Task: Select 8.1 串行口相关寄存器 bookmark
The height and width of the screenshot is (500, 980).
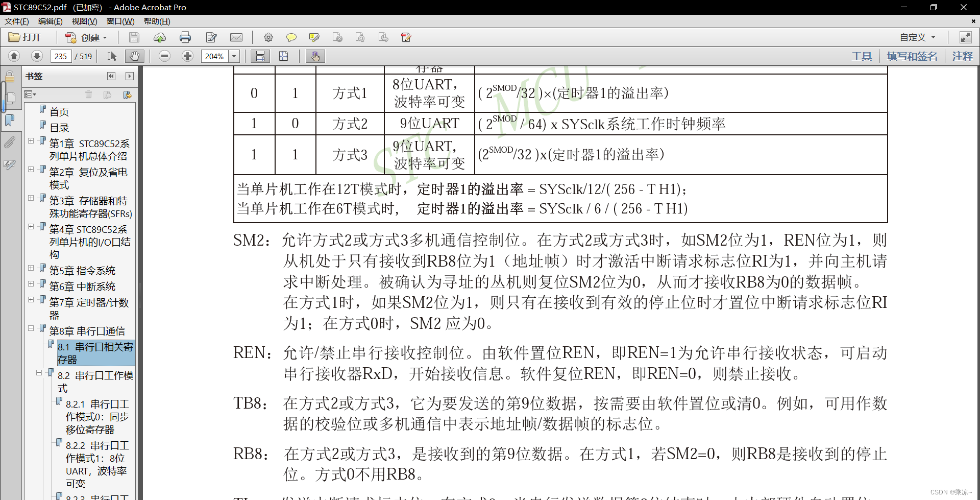Action: (x=95, y=353)
